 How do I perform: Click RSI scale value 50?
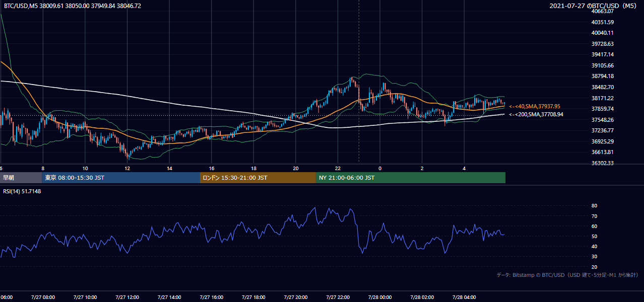594,236
